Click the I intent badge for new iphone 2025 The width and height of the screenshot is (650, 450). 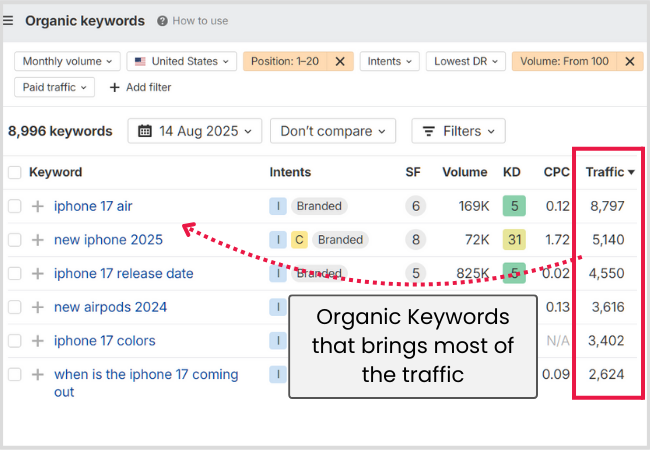278,240
